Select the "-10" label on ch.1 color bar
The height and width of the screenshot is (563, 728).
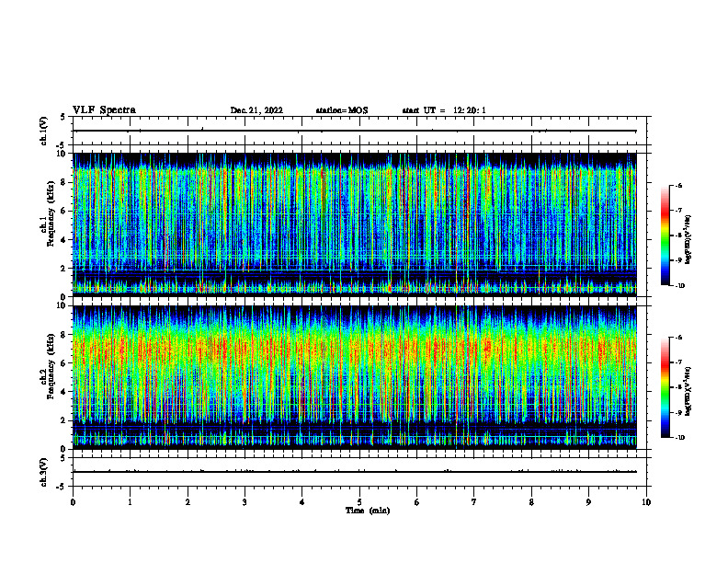tap(680, 286)
